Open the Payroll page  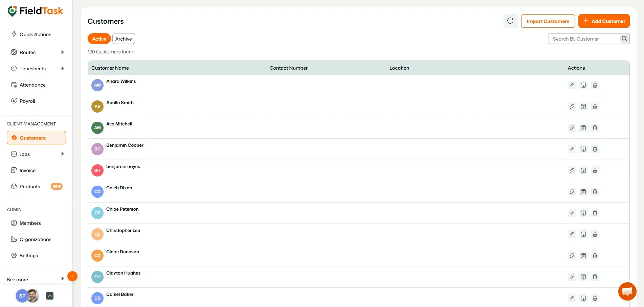(x=23, y=101)
